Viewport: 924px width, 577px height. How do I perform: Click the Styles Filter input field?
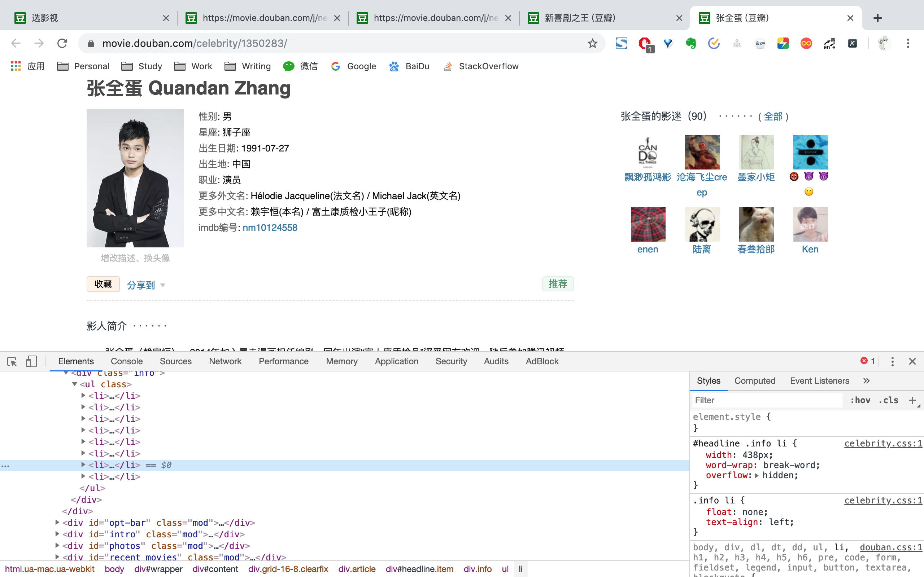point(767,400)
